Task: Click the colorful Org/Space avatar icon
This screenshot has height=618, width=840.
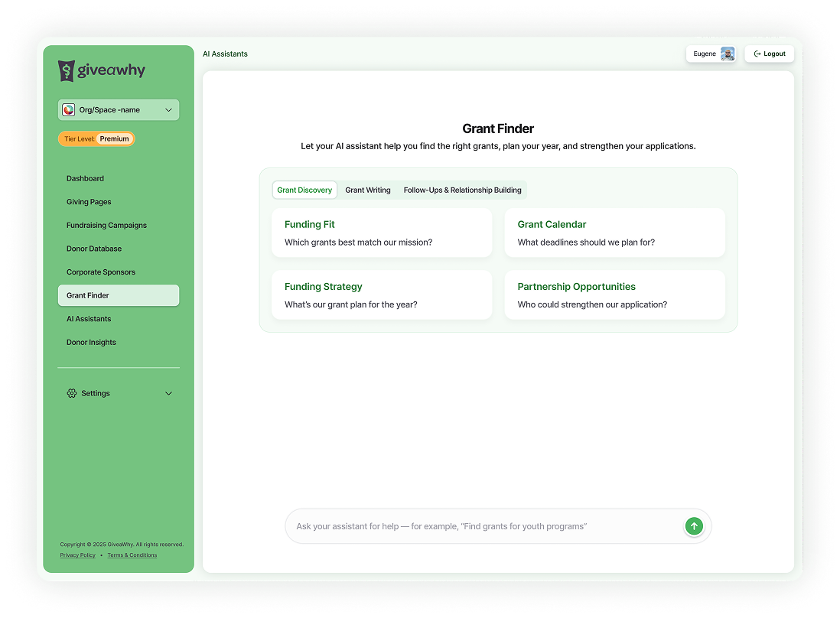Action: coord(68,109)
